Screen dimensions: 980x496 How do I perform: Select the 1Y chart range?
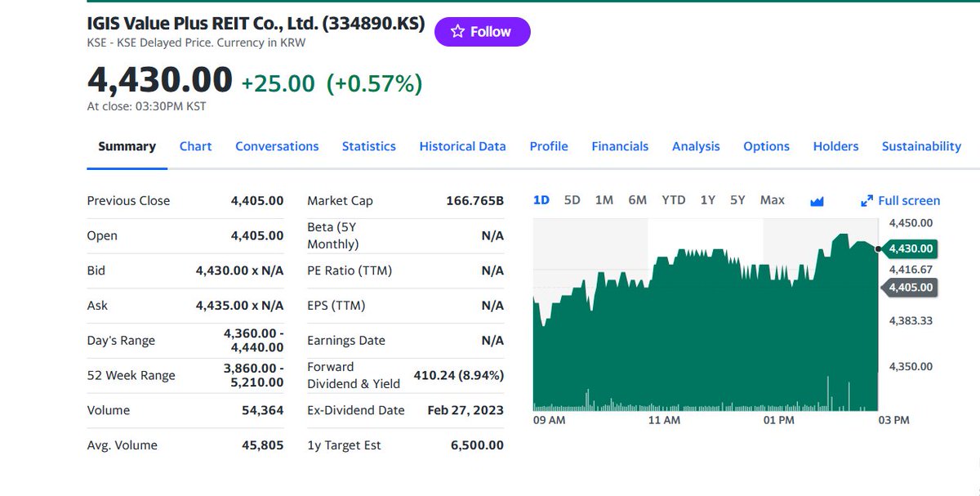(708, 200)
